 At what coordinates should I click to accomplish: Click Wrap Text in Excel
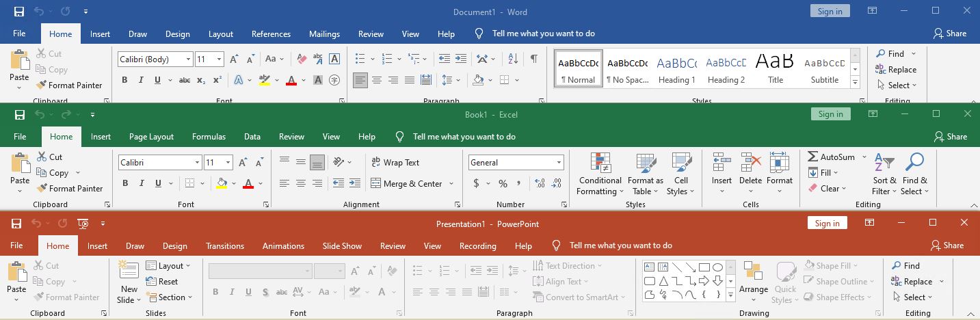[395, 162]
